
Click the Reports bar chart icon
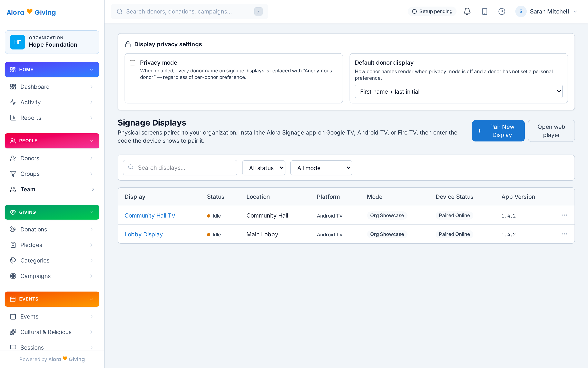tap(13, 118)
